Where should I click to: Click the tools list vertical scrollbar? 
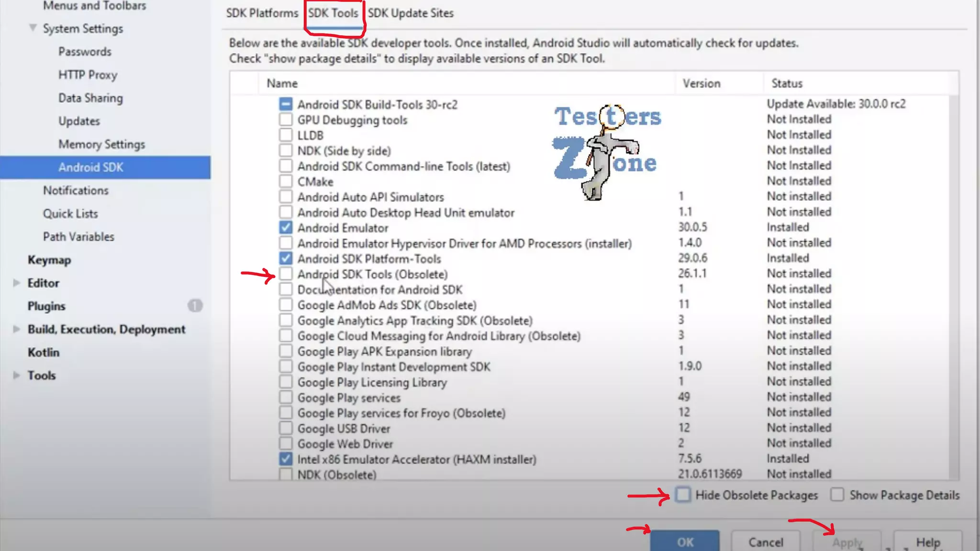pos(954,287)
